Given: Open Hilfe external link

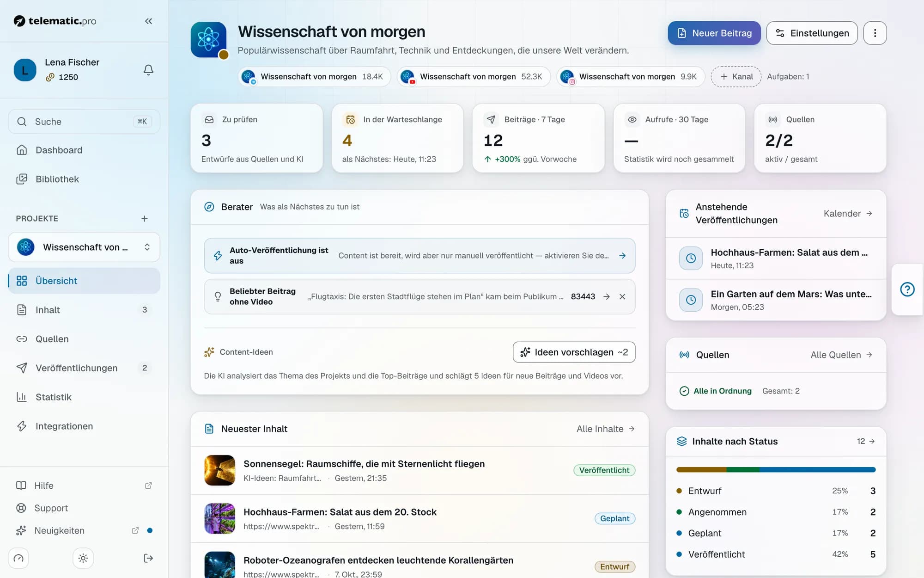Looking at the screenshot, I should [x=84, y=486].
